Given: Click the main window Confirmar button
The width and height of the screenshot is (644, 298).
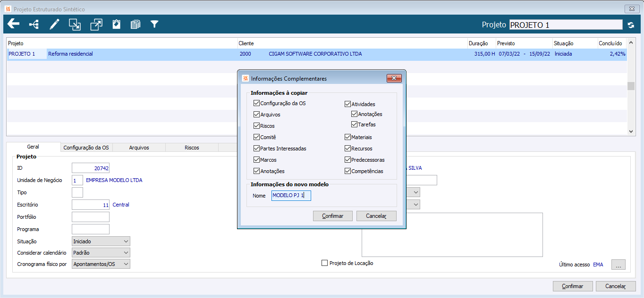Looking at the screenshot, I should click(x=573, y=286).
